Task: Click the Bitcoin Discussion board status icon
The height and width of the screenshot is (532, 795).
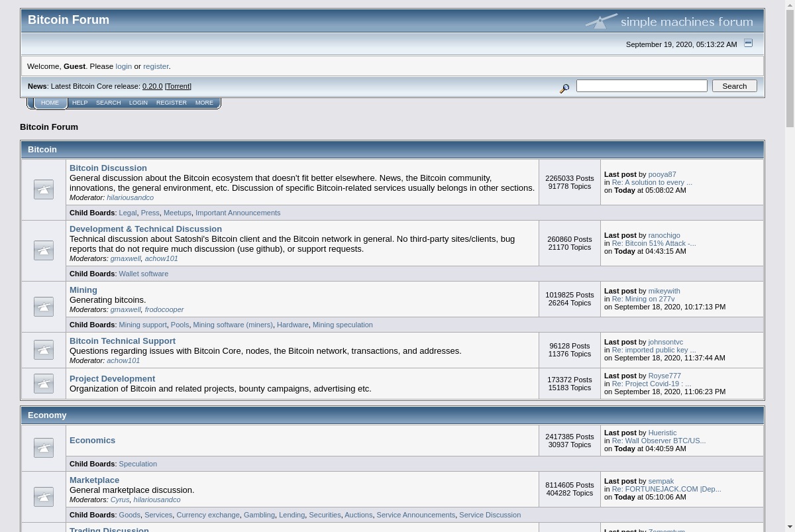Action: coord(44,189)
